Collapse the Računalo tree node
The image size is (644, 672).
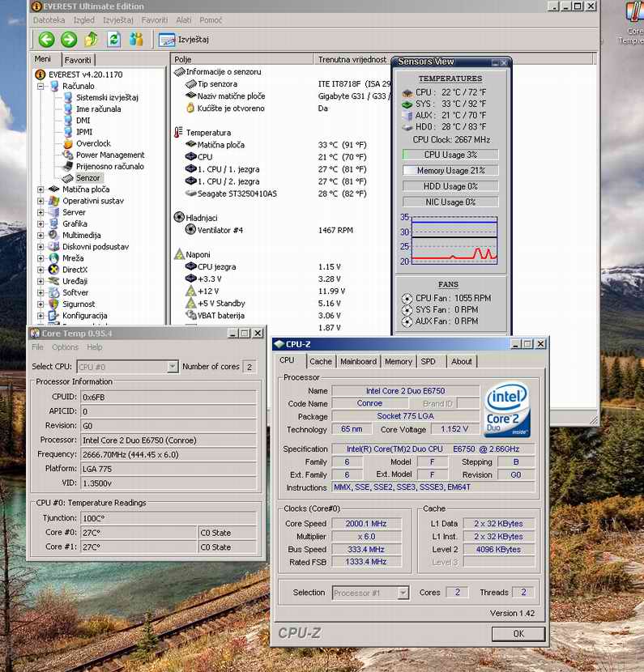41,86
